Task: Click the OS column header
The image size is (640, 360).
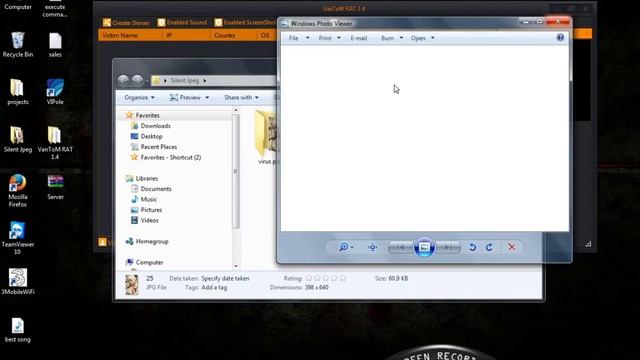Action: pyautogui.click(x=267, y=36)
